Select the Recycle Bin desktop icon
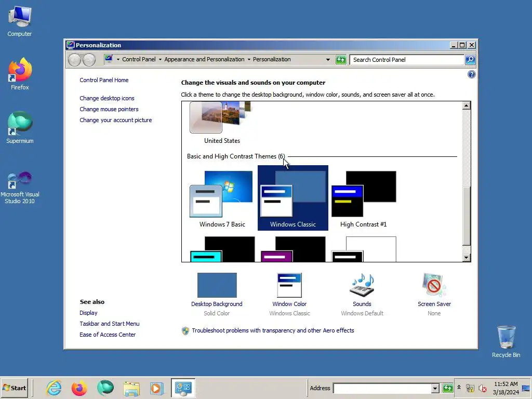Image resolution: width=532 pixels, height=399 pixels. 506,341
